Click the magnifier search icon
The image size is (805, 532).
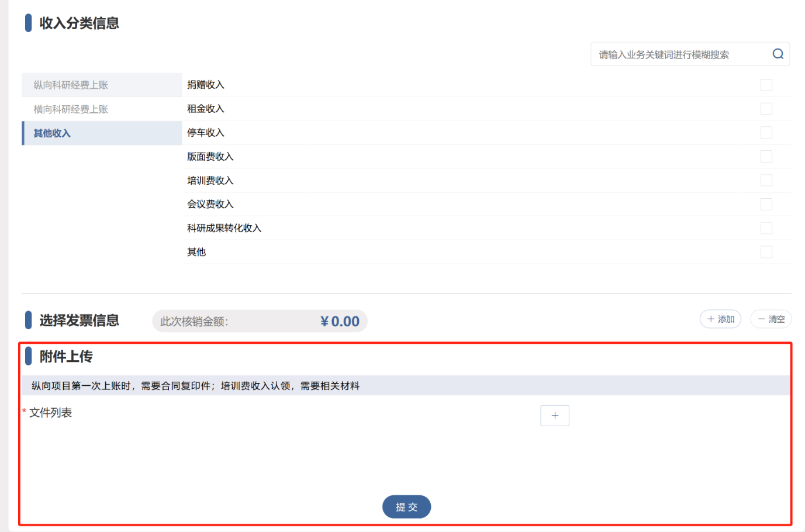coord(778,54)
